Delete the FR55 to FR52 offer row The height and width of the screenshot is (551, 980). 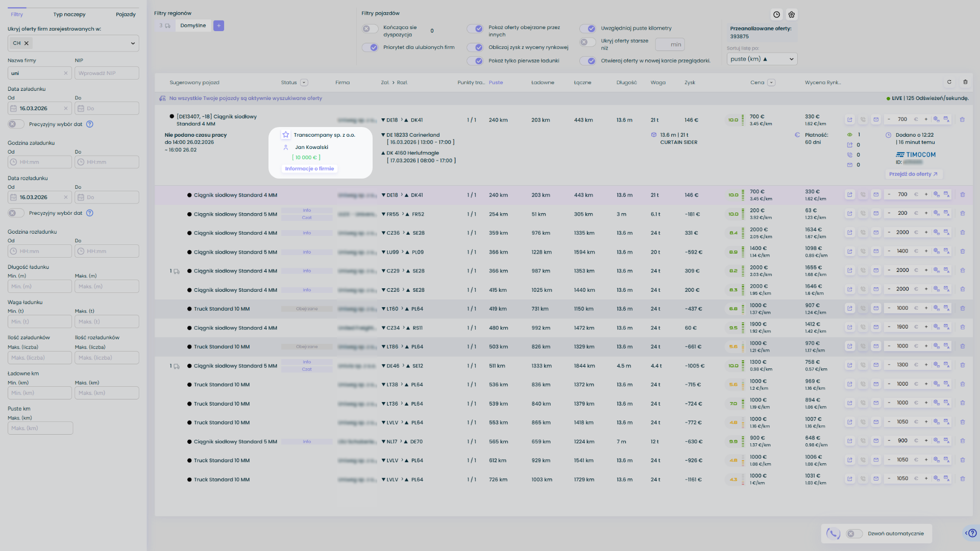pyautogui.click(x=962, y=214)
